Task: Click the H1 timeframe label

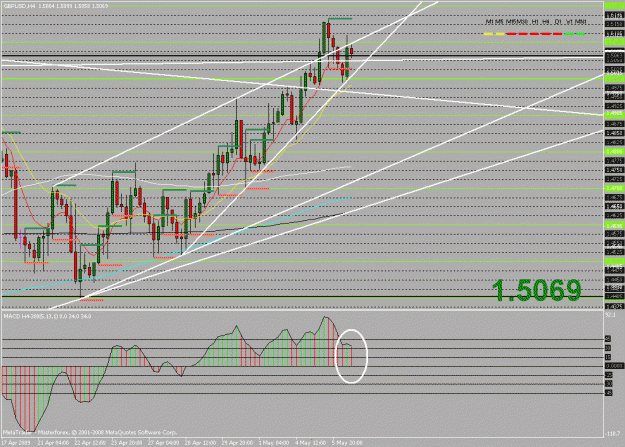Action: pyautogui.click(x=535, y=22)
